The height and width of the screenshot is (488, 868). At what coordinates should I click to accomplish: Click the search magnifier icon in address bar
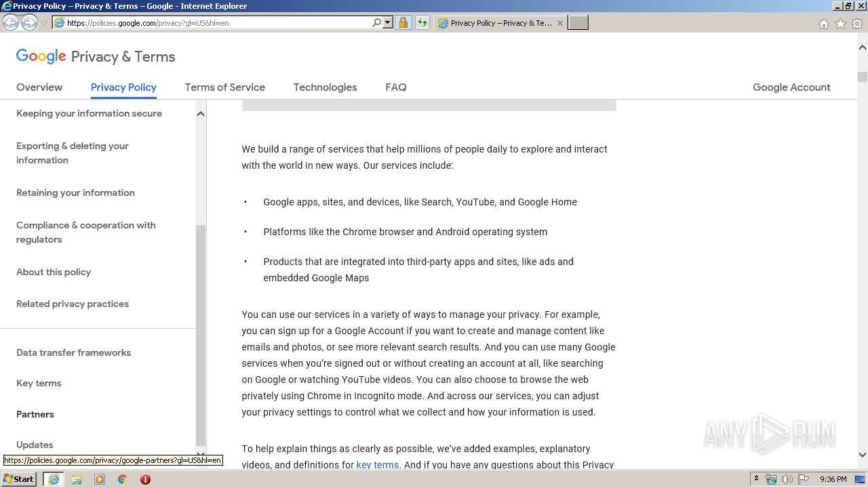[x=377, y=23]
